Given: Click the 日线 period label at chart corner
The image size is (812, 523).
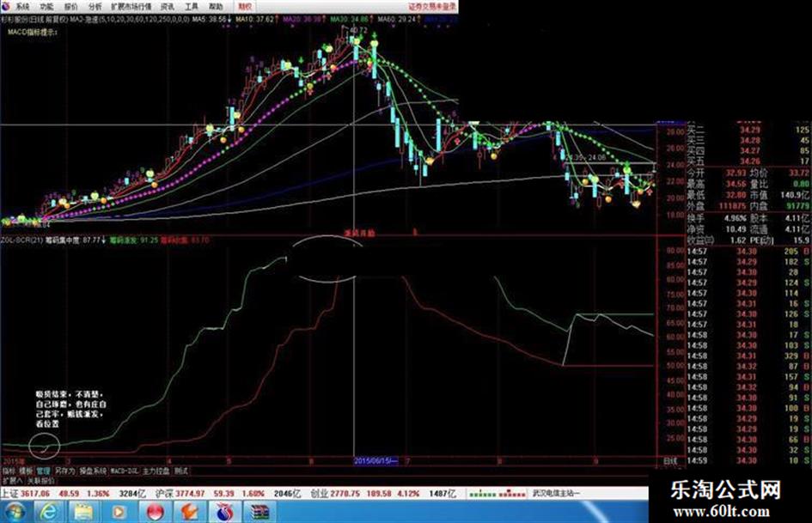Looking at the screenshot, I should tap(670, 460).
